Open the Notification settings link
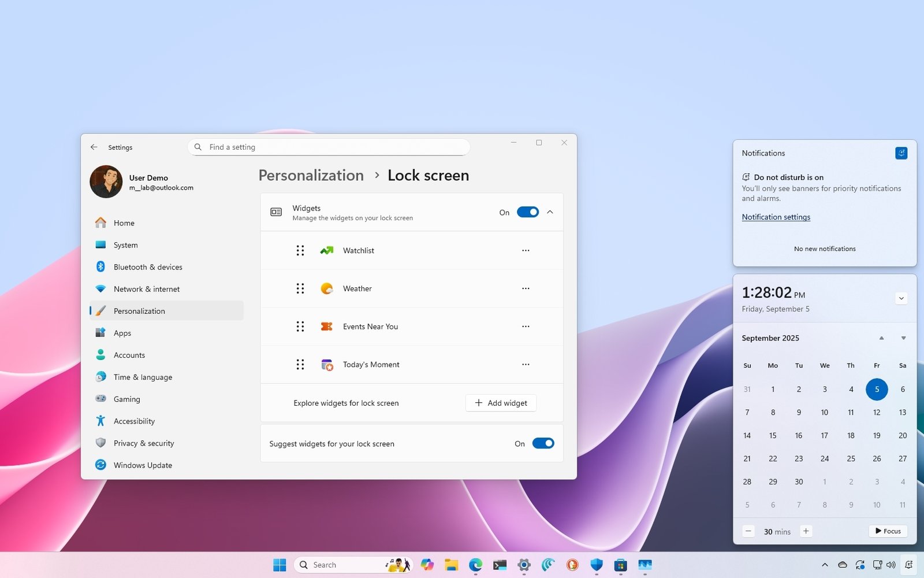The height and width of the screenshot is (578, 924). coord(776,217)
